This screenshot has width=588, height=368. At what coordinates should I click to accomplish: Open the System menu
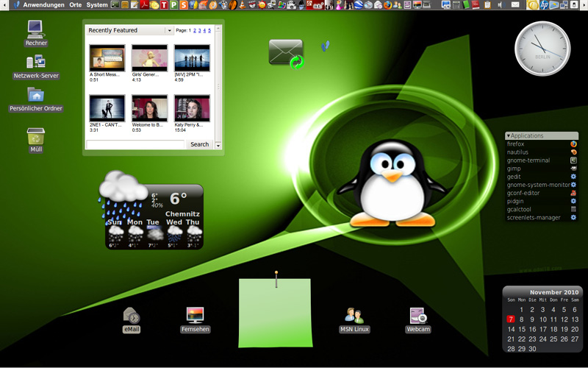[97, 5]
